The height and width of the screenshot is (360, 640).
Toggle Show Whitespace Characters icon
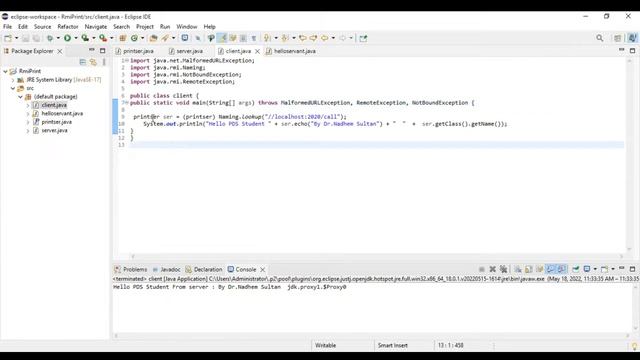(253, 38)
